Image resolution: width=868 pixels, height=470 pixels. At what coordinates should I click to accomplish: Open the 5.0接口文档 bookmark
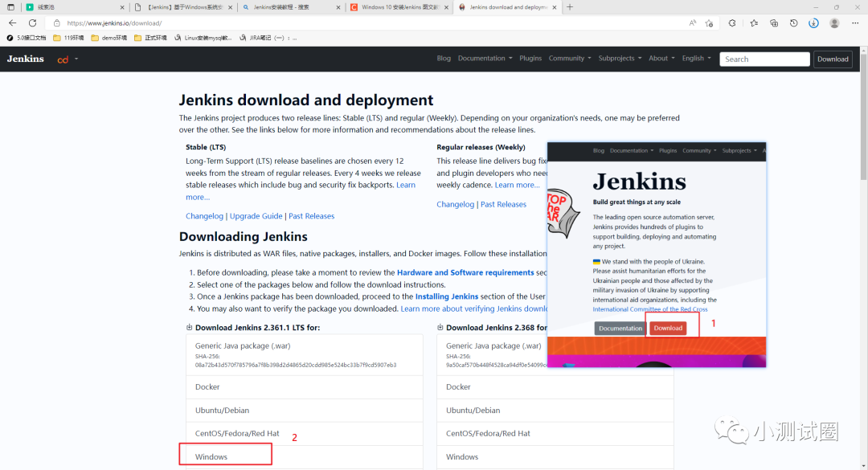click(x=26, y=38)
